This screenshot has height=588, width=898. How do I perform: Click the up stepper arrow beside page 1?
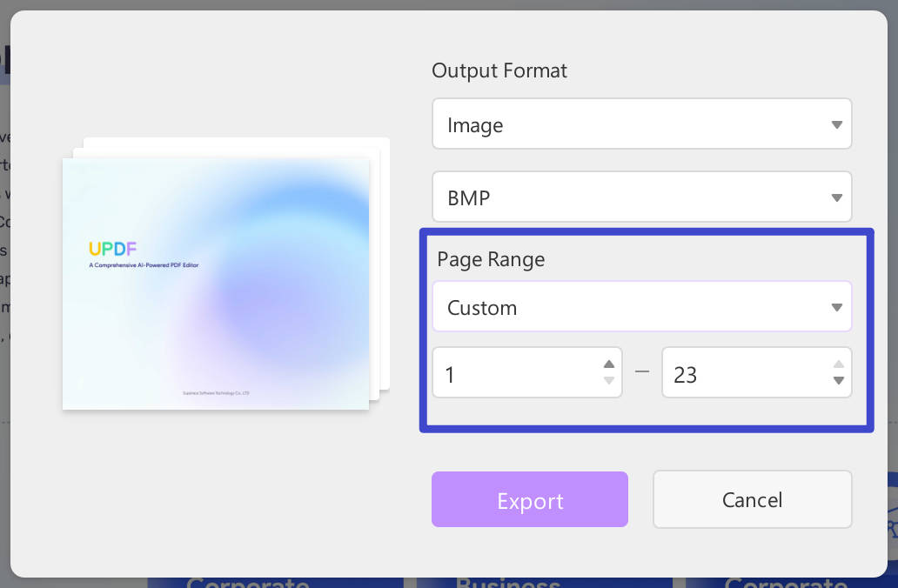tap(608, 363)
